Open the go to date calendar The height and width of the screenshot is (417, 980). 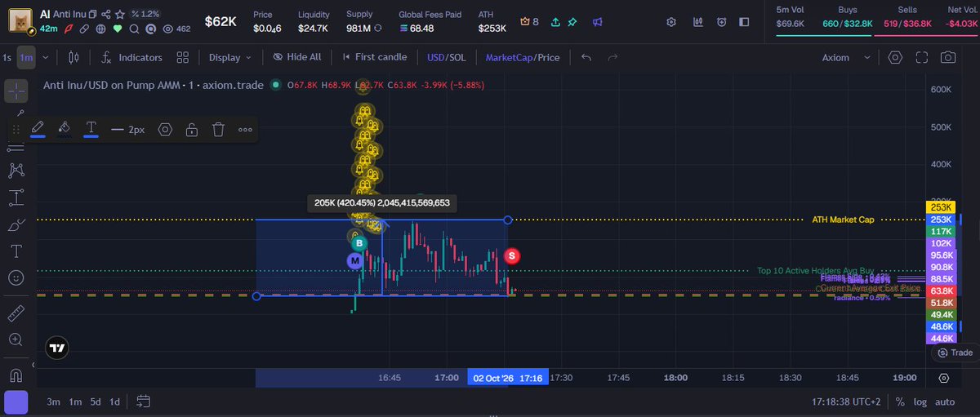(x=144, y=401)
